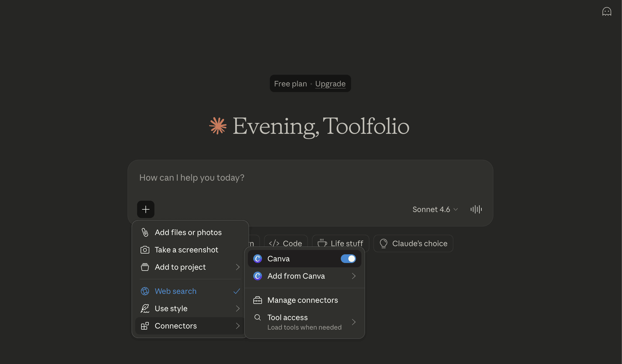Click the Claude starburst logo

tap(218, 126)
